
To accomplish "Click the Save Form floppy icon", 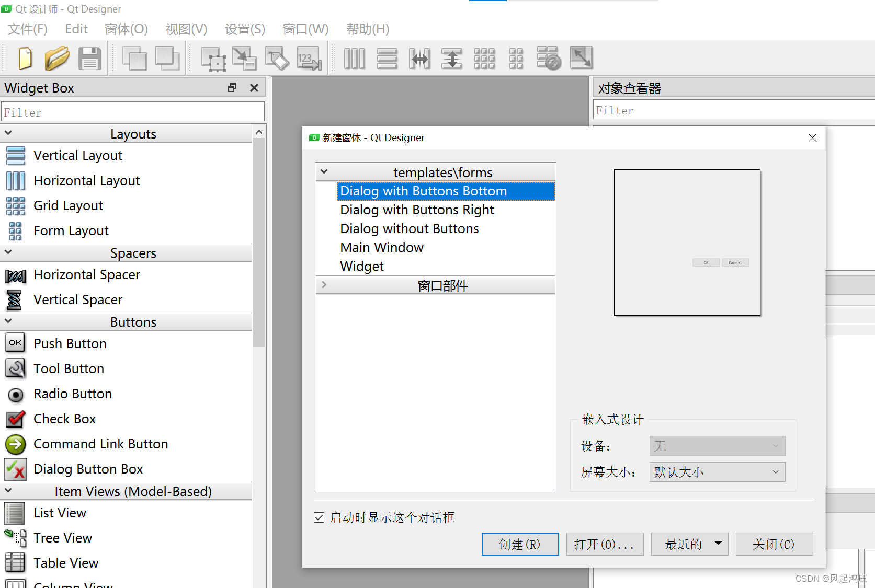I will point(90,58).
